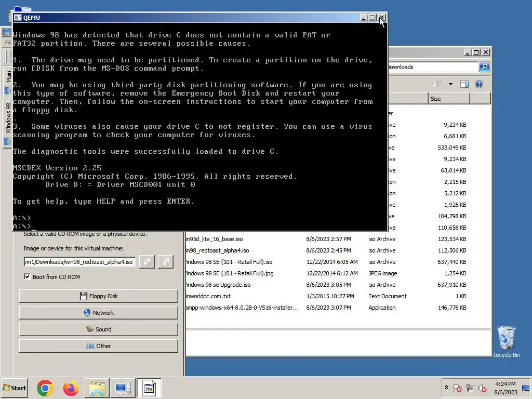
Task: Open the Floppy Disk settings section
Action: click(x=98, y=296)
